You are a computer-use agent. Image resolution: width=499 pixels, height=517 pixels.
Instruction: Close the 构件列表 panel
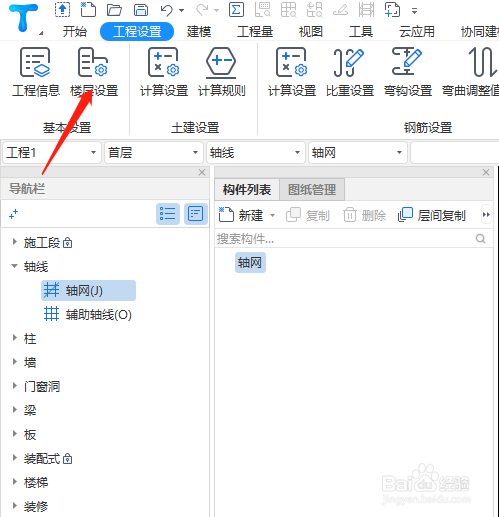coord(486,172)
